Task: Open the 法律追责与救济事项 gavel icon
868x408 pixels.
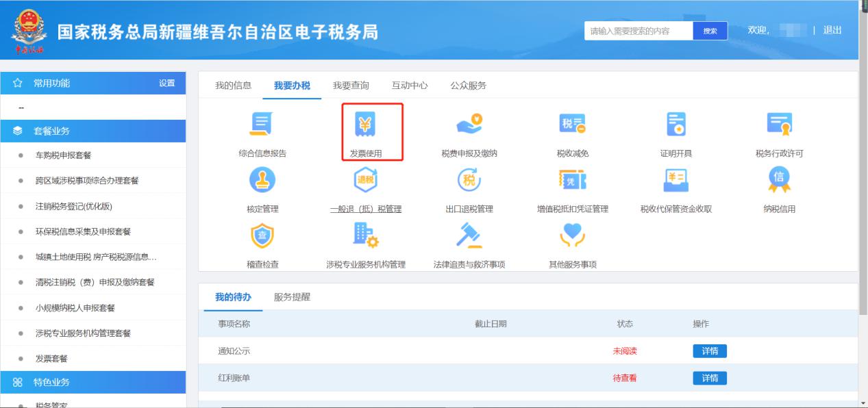Action: 469,235
